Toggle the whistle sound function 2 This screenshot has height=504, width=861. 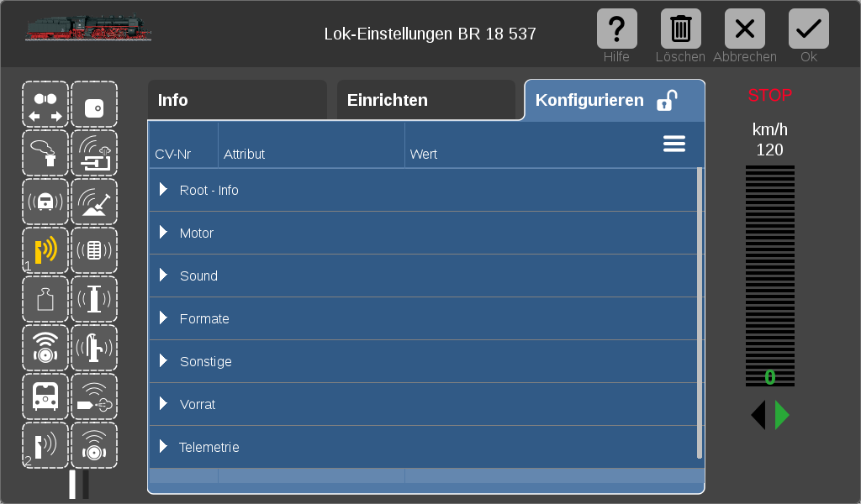point(45,446)
